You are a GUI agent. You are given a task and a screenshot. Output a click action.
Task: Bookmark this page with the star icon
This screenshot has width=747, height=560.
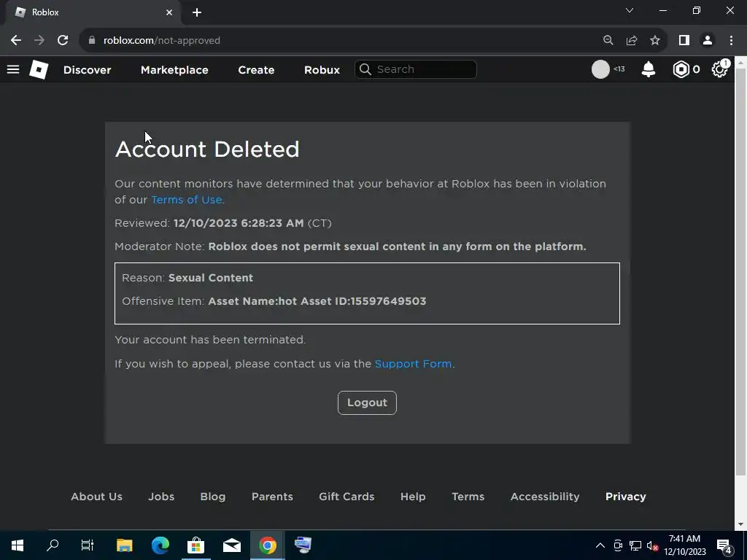click(x=655, y=41)
